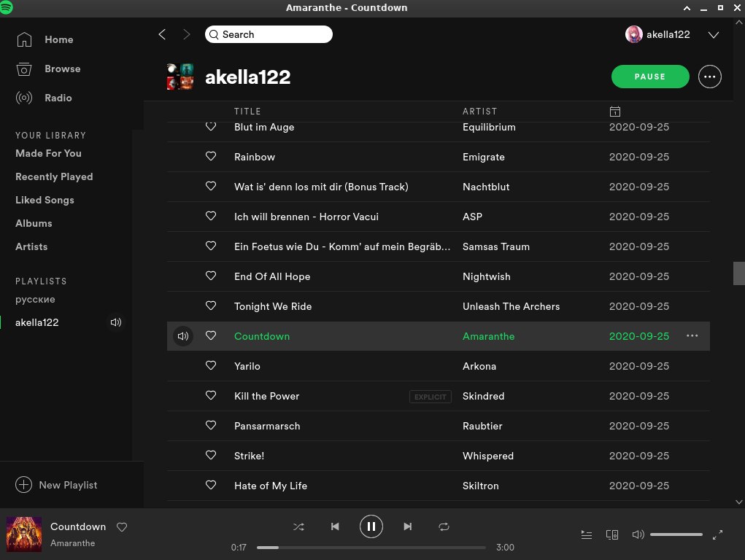
Task: Click the date added calendar column icon
Action: (x=615, y=111)
